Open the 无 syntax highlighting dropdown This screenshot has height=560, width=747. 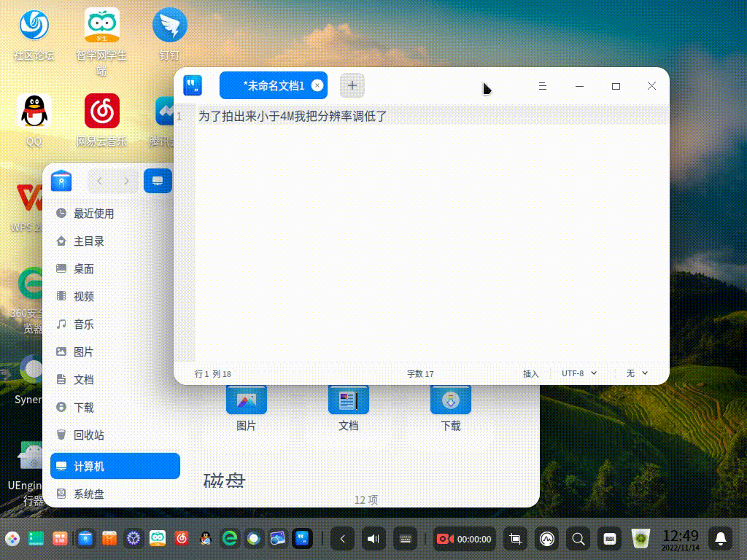635,373
